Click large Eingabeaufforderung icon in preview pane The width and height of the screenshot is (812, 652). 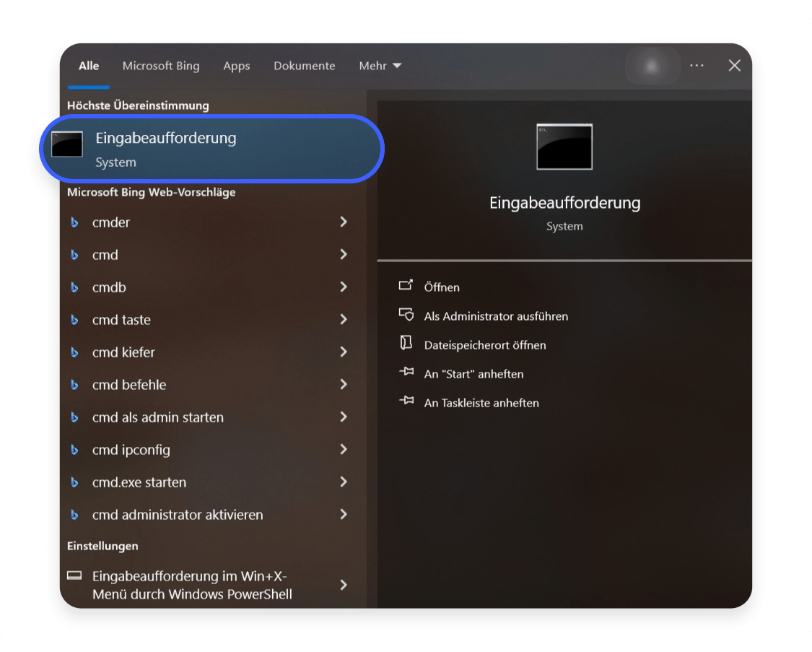564,147
